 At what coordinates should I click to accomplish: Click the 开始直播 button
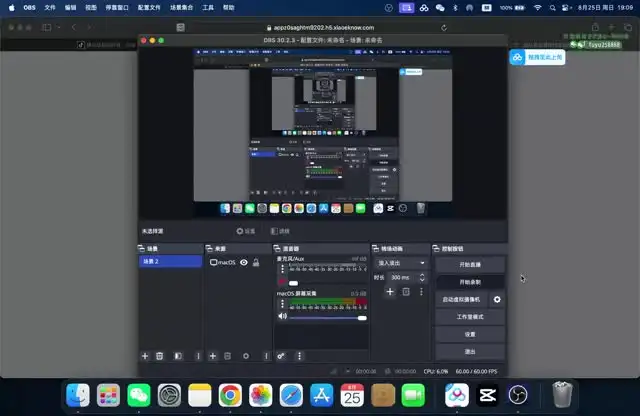tap(469, 265)
